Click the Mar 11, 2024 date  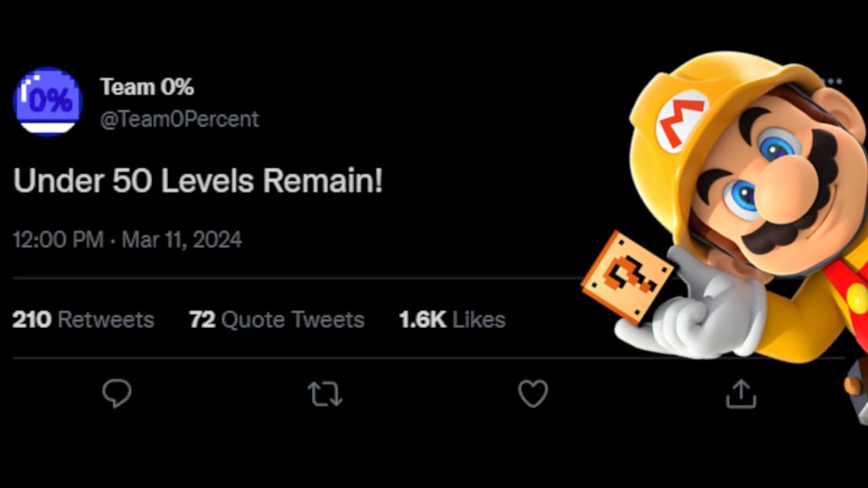coord(182,239)
